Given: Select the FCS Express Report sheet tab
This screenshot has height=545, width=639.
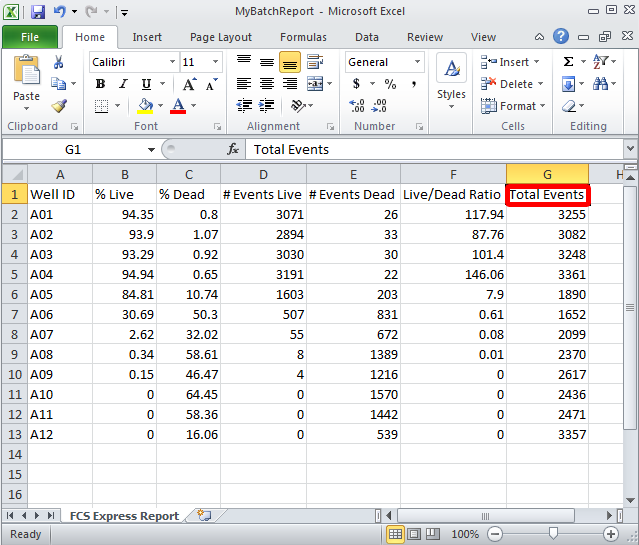Looking at the screenshot, I should coord(124,516).
